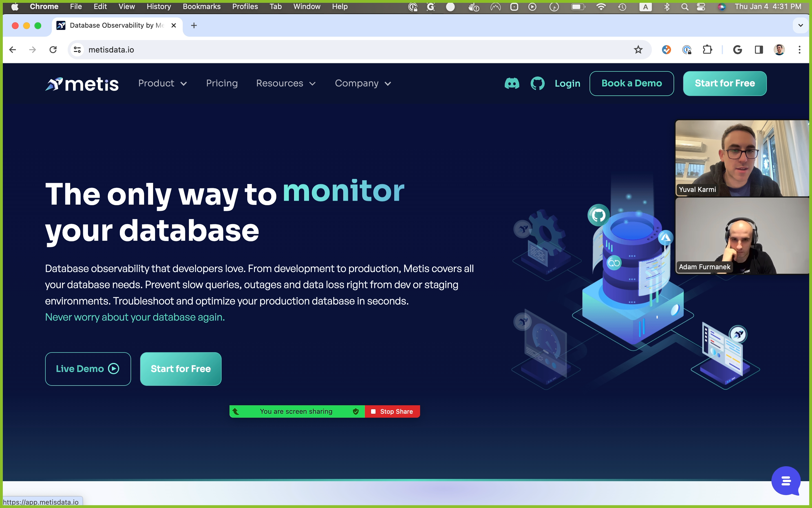Open the History menu
Image resolution: width=812 pixels, height=508 pixels.
(x=159, y=7)
